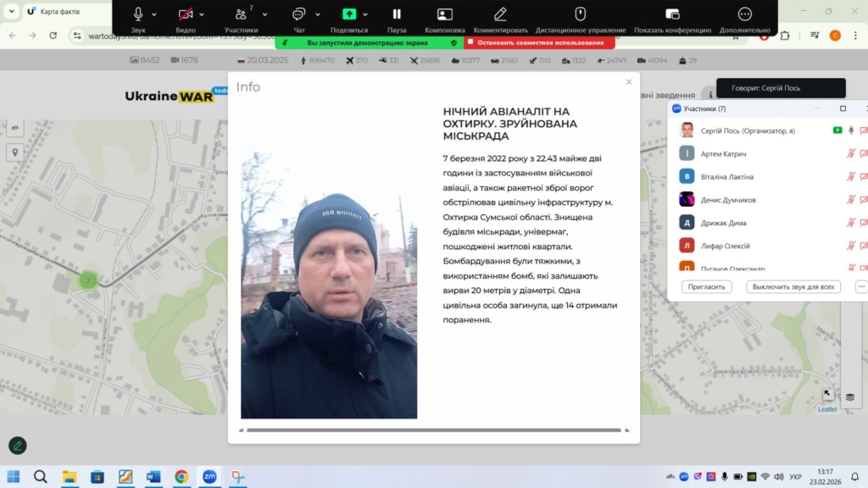Open the Дополнительно three-dots menu

pos(744,14)
